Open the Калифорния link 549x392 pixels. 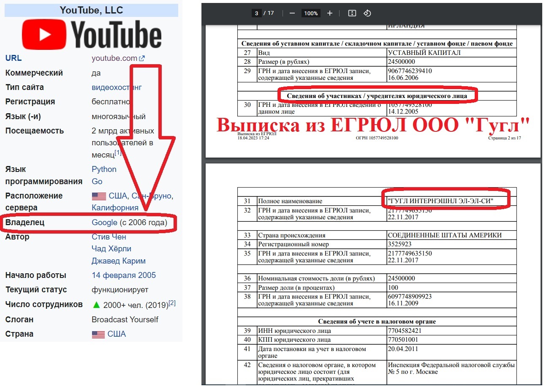pos(115,208)
